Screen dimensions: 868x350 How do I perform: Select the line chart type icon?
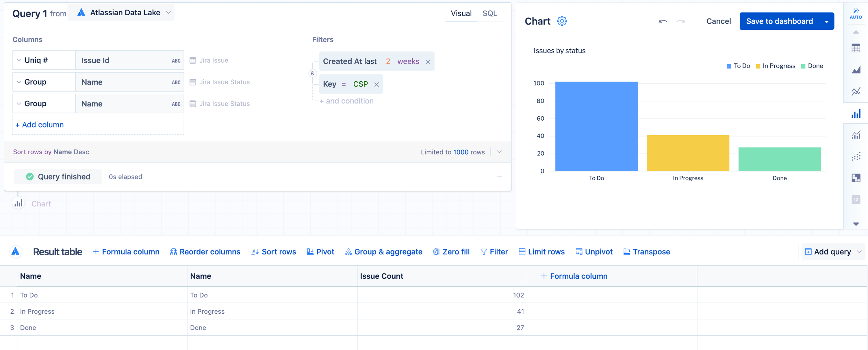coord(856,91)
